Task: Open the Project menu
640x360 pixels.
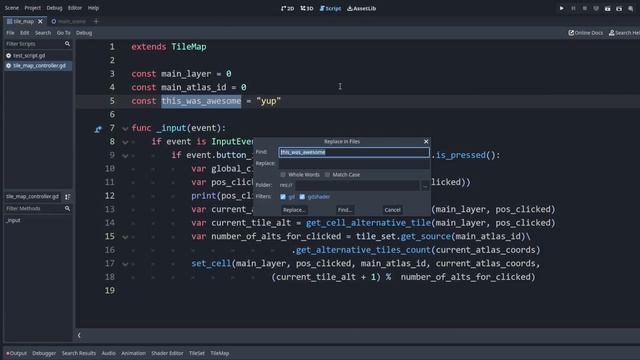Action: (x=32, y=8)
